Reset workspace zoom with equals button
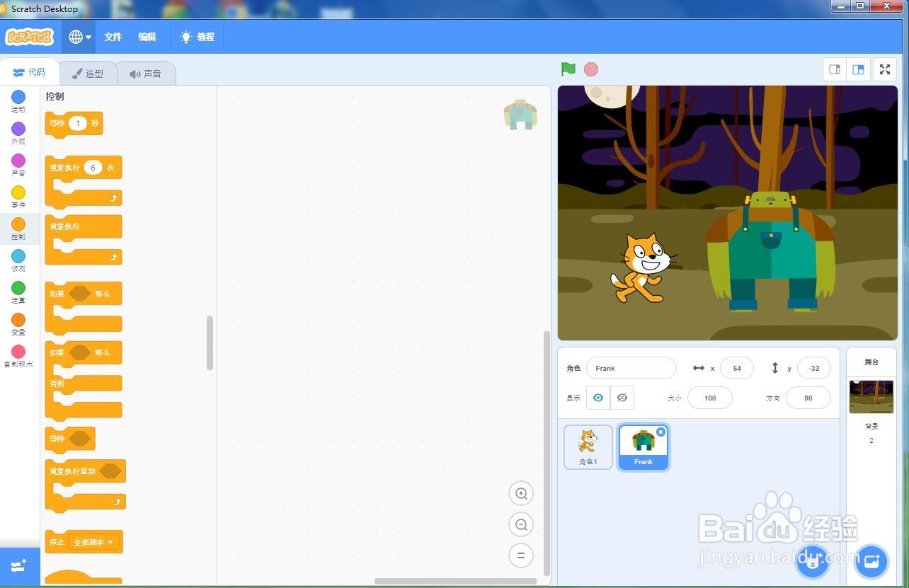The image size is (909, 588). (x=521, y=555)
